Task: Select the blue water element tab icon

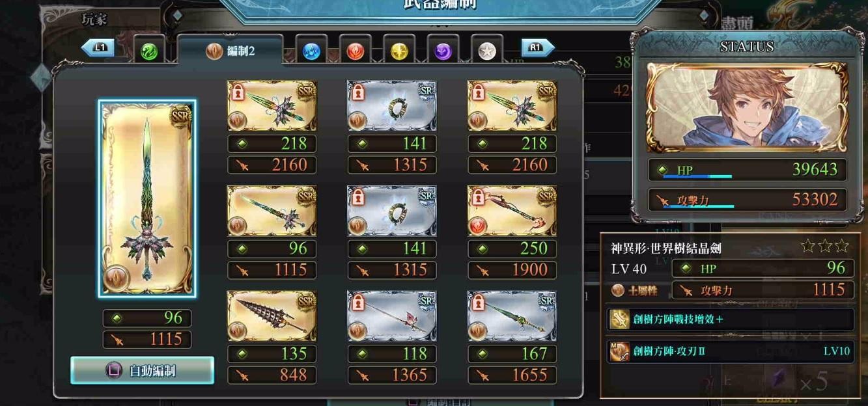Action: 311,51
